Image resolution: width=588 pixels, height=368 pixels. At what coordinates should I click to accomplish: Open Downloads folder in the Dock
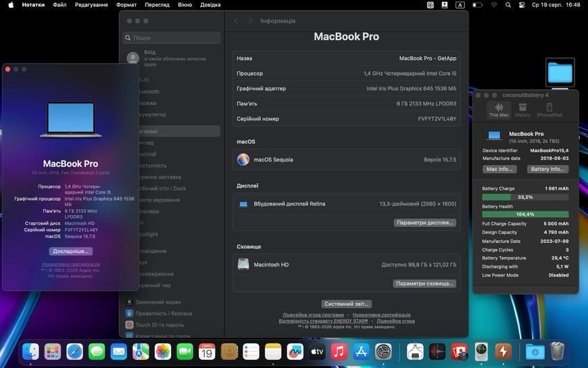click(x=535, y=352)
